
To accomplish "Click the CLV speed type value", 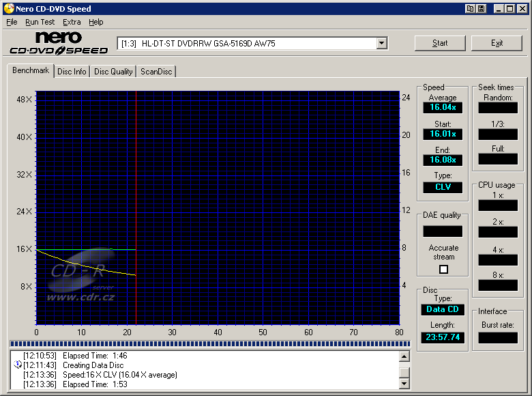I will (x=443, y=187).
